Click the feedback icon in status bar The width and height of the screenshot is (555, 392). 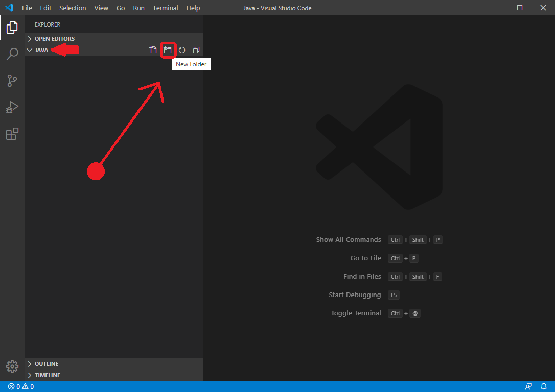(528, 386)
